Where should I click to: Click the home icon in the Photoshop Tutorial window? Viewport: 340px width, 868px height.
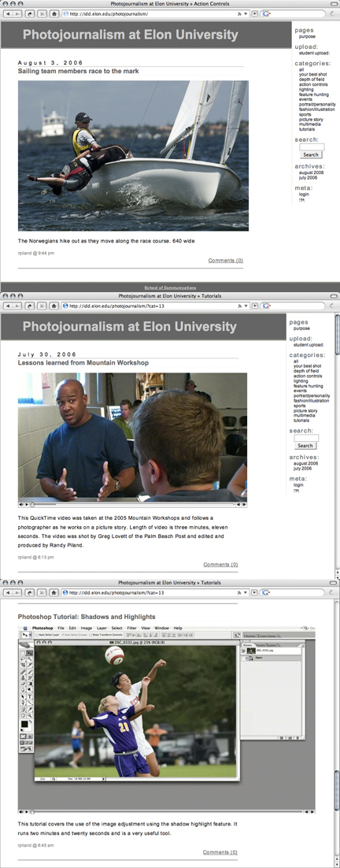(54, 592)
